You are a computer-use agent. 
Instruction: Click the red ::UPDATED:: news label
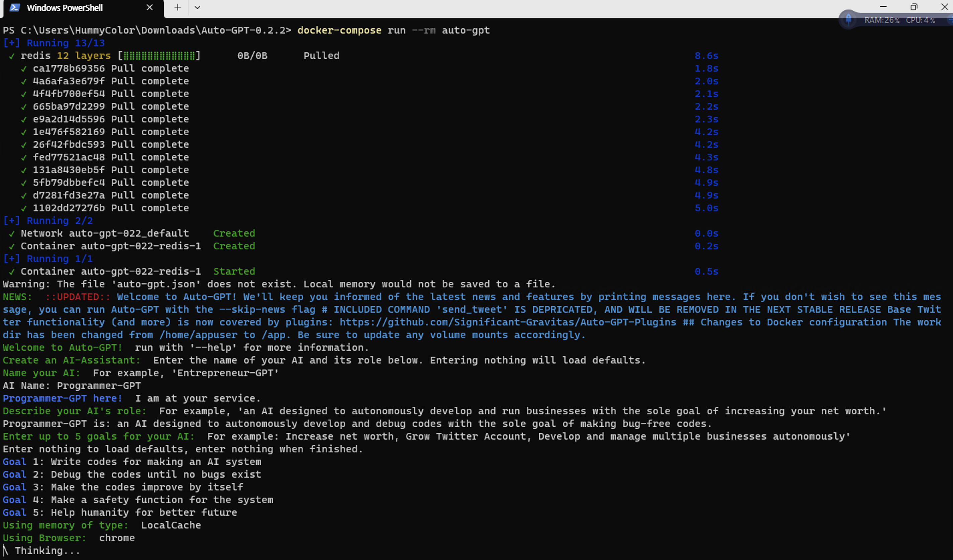(x=78, y=297)
